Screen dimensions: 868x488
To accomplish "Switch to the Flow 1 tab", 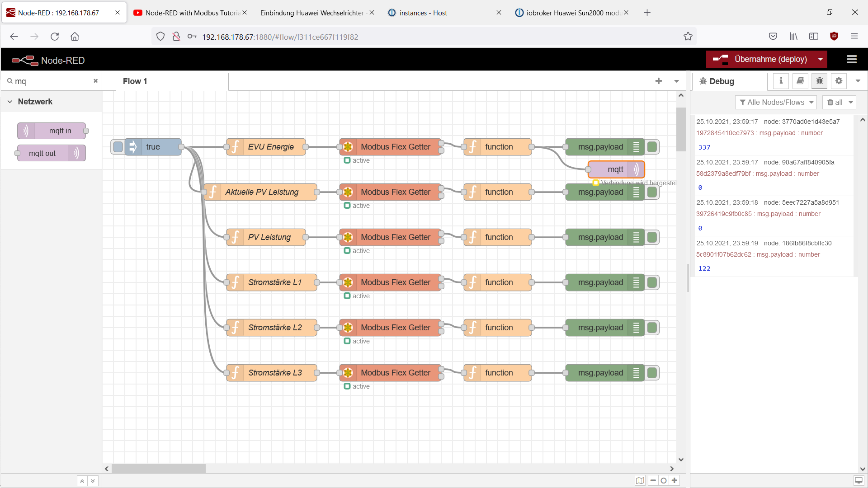I will tap(172, 81).
